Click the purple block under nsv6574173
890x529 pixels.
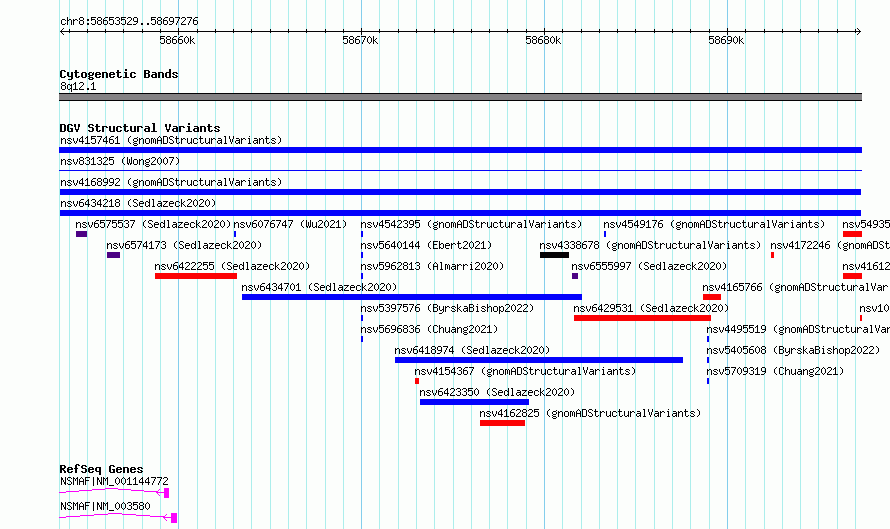pyautogui.click(x=114, y=255)
